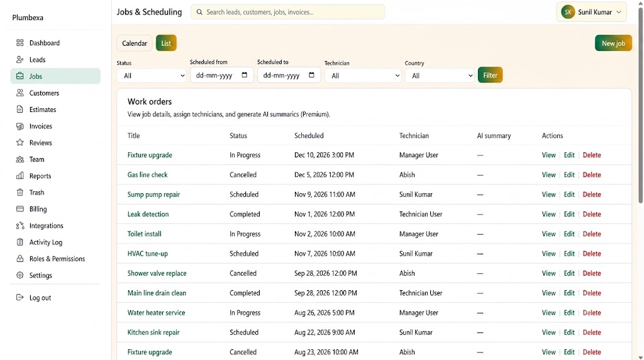
Task: View the Dec 10 Fixture upgrade job
Action: coord(548,155)
